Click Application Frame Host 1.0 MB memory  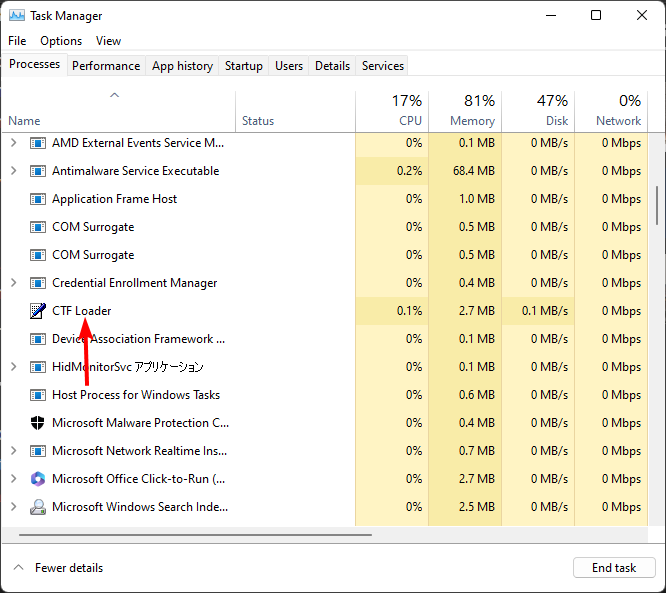tap(477, 199)
